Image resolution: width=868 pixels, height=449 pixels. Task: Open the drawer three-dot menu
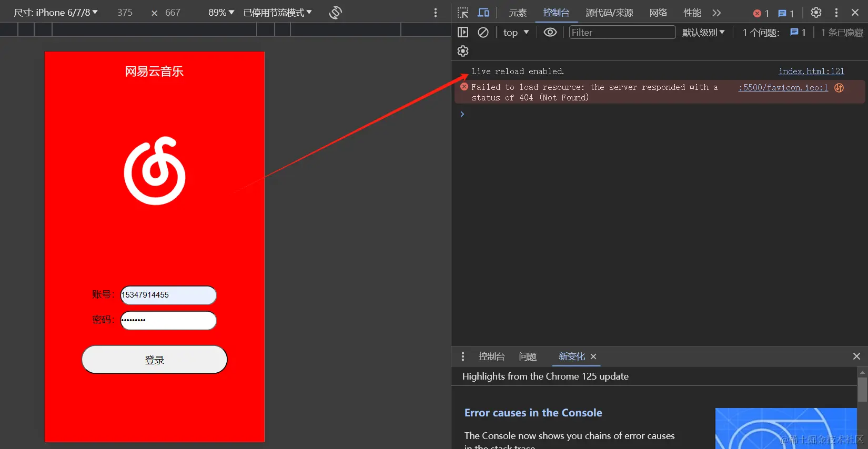click(x=463, y=356)
